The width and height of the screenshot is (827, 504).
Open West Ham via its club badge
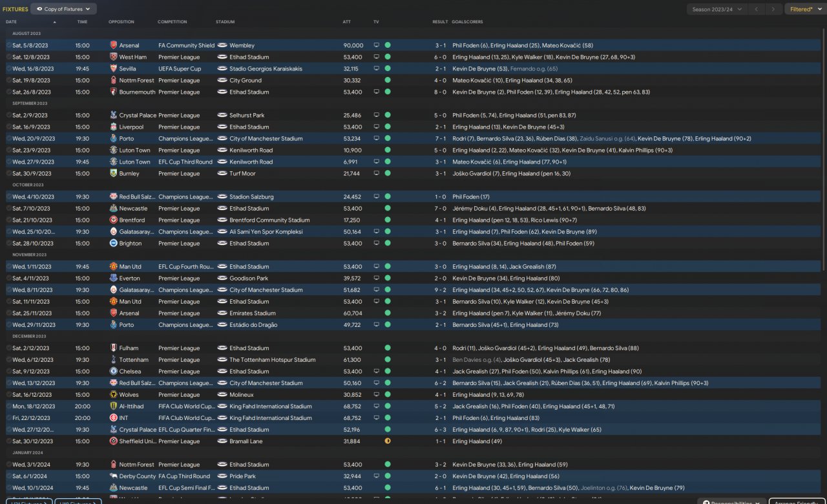coord(114,58)
